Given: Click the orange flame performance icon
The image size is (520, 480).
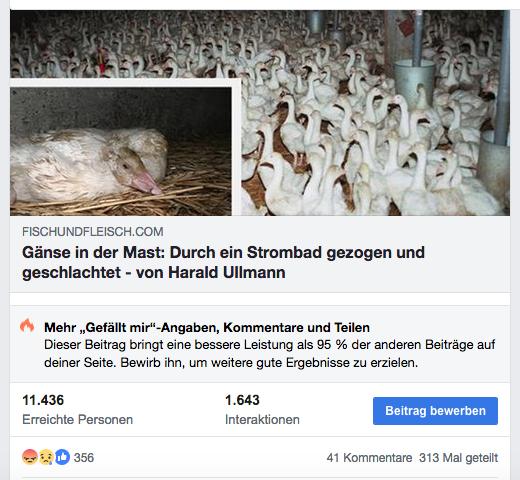Looking at the screenshot, I should point(27,326).
